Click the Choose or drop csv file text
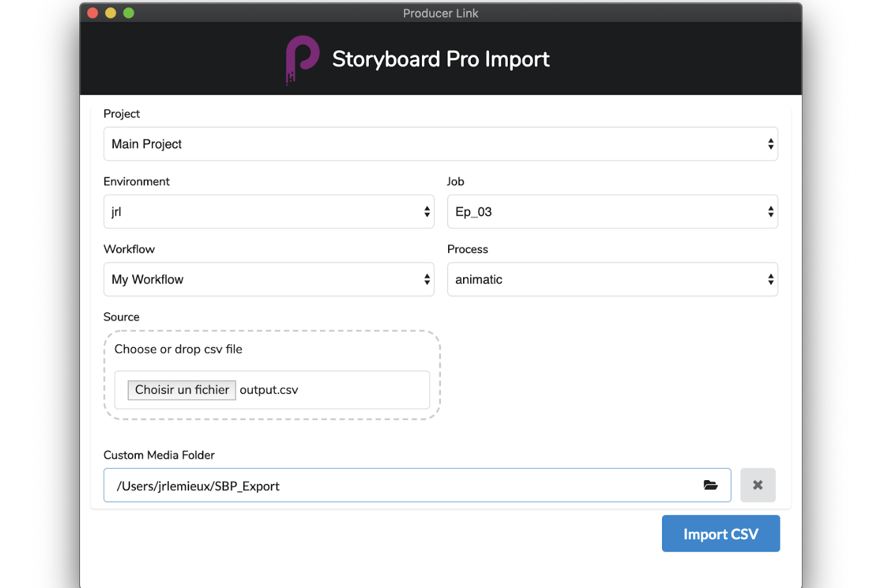 (178, 349)
